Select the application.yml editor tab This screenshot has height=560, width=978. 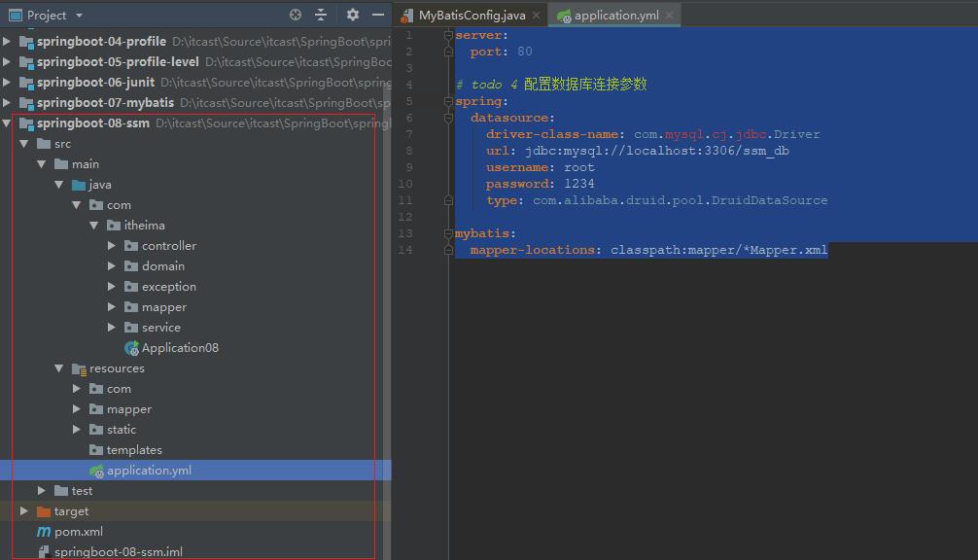point(615,16)
